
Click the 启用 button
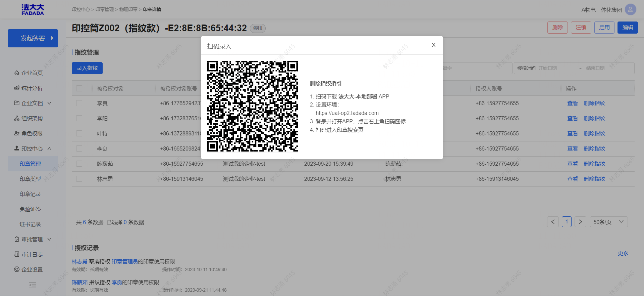tap(604, 28)
